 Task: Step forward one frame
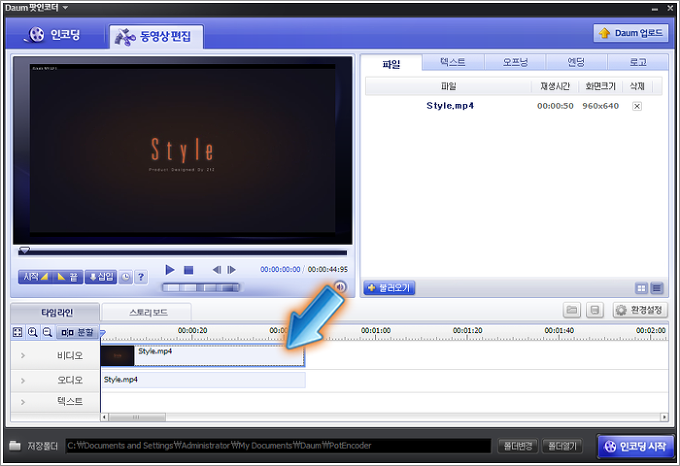[231, 270]
